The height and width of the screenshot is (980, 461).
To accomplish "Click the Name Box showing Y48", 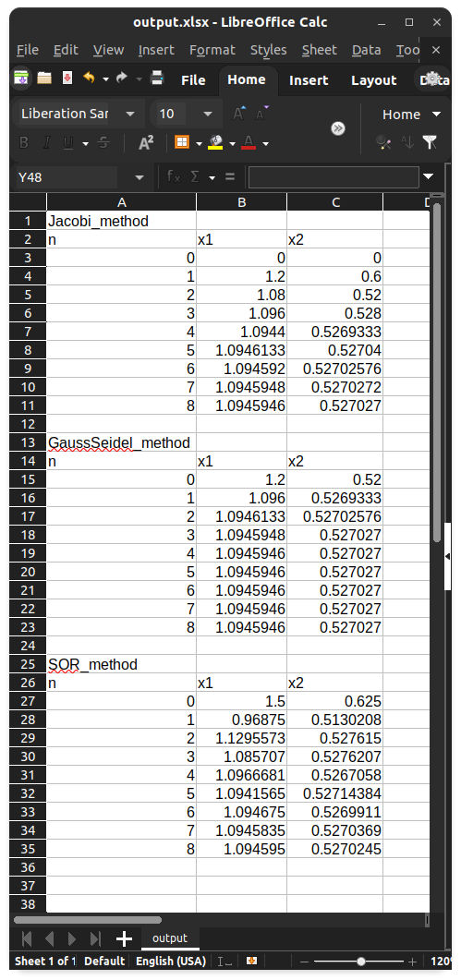I will pyautogui.click(x=67, y=177).
